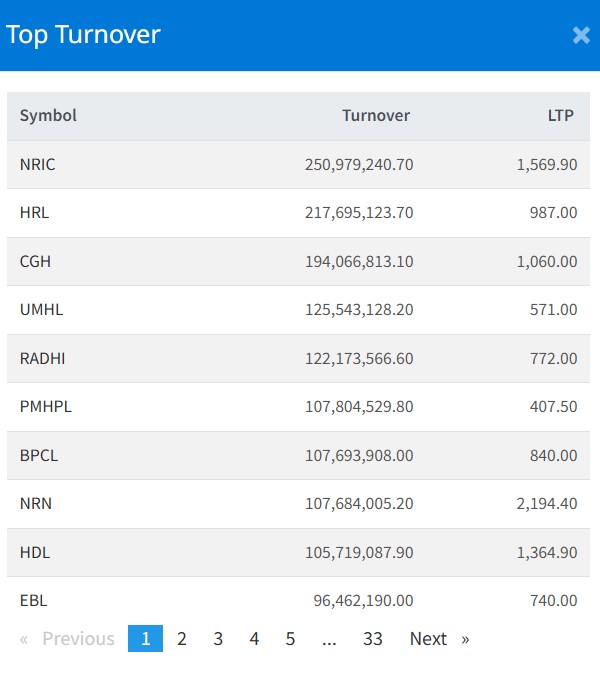The width and height of the screenshot is (600, 681).
Task: Click the Previous page link
Action: pyautogui.click(x=67, y=638)
